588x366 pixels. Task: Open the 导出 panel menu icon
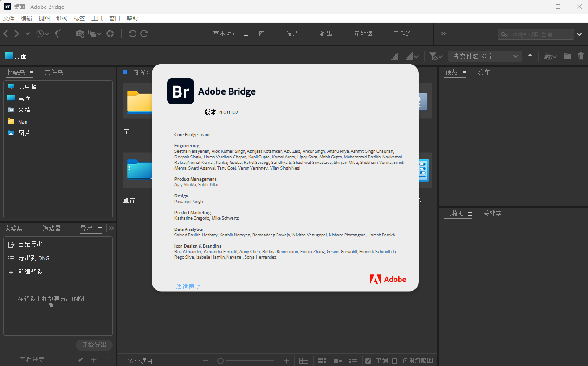pos(100,229)
